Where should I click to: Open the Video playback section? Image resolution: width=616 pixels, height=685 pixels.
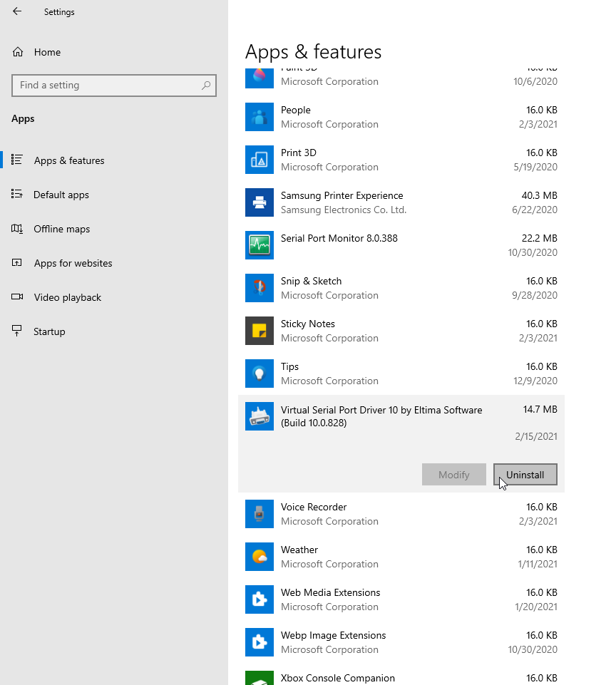point(68,297)
